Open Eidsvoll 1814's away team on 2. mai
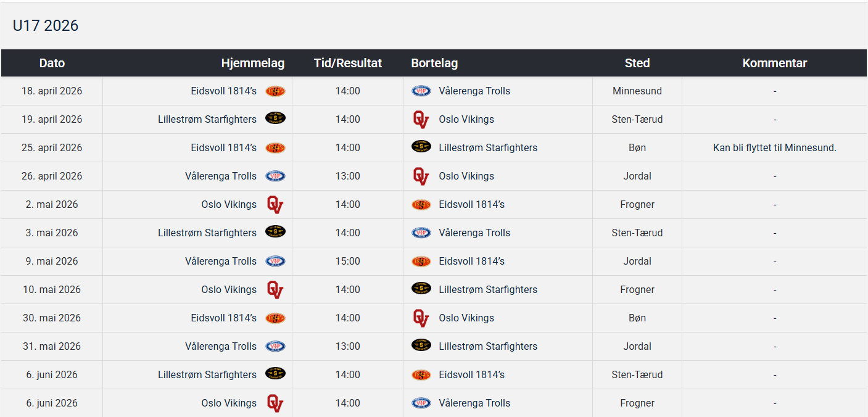868x417 pixels. [472, 205]
